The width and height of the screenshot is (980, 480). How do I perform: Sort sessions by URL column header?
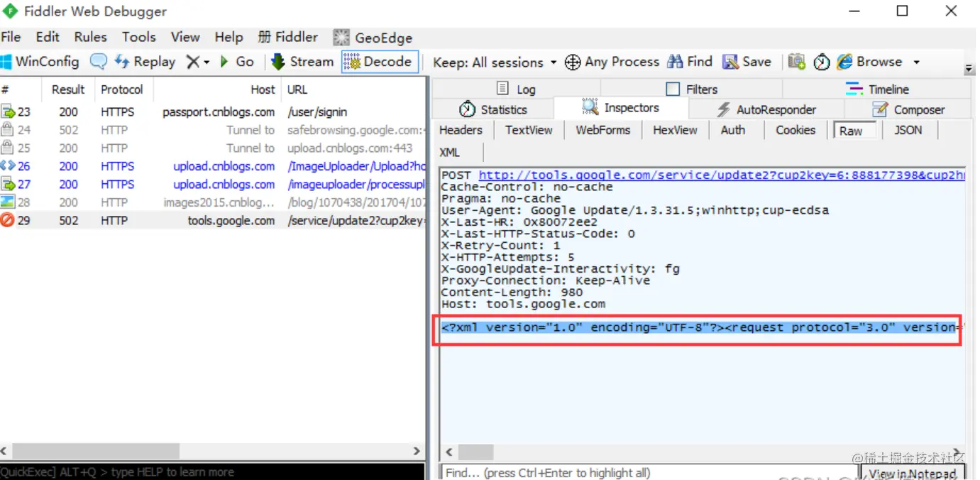click(x=353, y=89)
